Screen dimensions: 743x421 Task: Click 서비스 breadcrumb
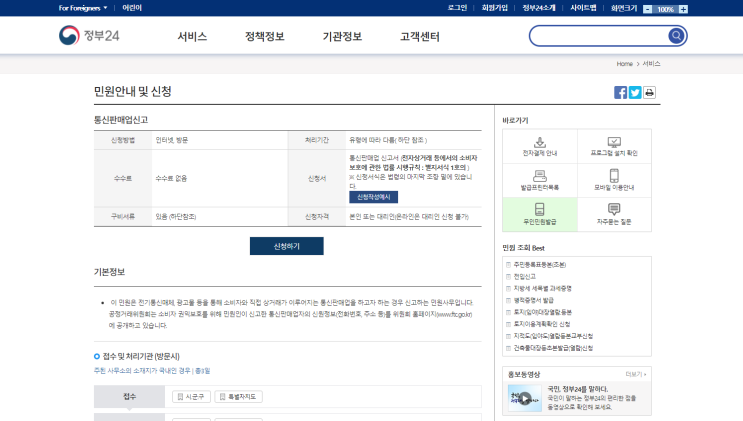[x=652, y=64]
